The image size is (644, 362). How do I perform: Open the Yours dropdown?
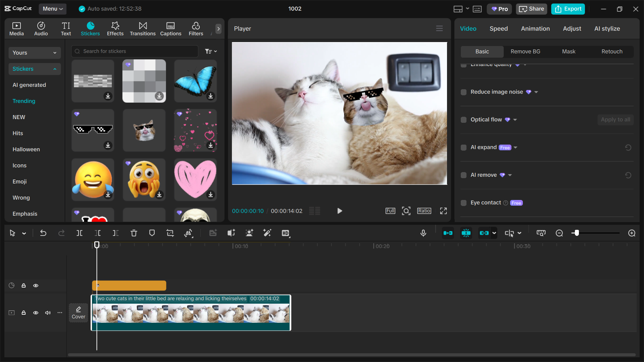pos(34,53)
